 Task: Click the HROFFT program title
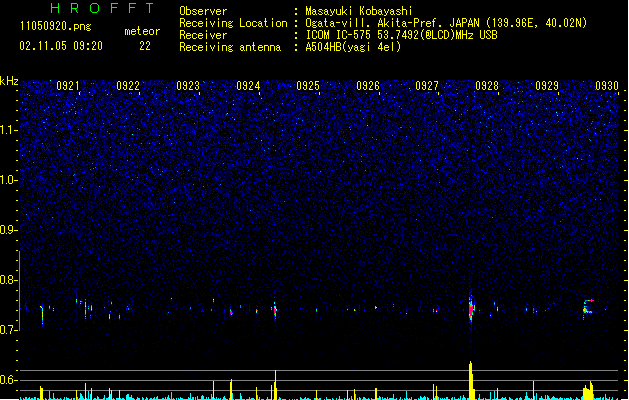click(x=102, y=8)
